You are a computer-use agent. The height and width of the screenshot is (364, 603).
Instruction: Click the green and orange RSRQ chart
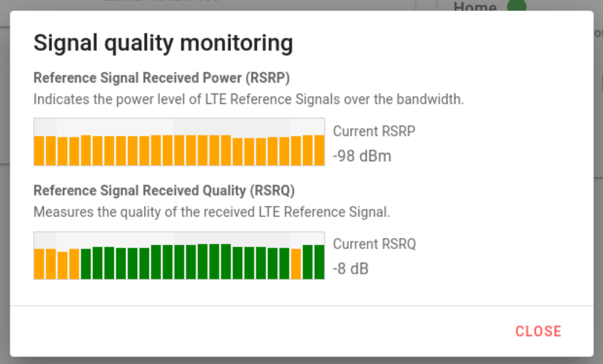pyautogui.click(x=179, y=255)
